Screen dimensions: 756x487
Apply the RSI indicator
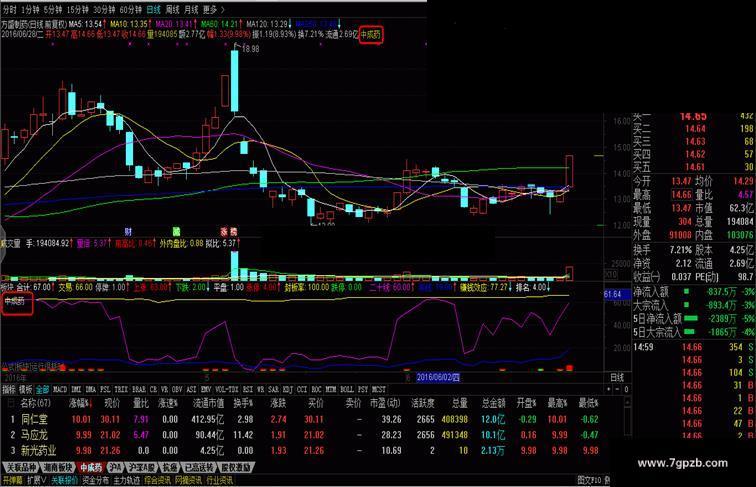(248, 390)
